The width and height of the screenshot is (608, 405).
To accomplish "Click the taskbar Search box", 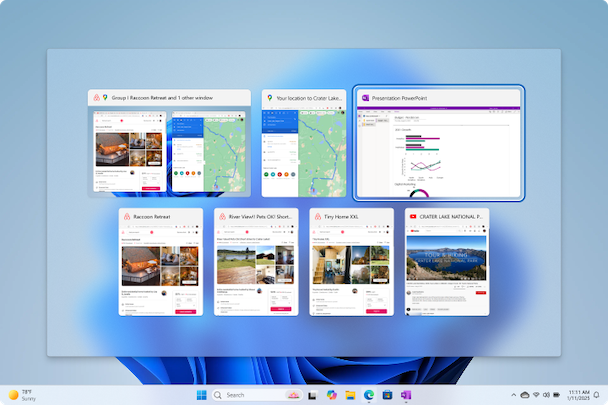I will 257,395.
